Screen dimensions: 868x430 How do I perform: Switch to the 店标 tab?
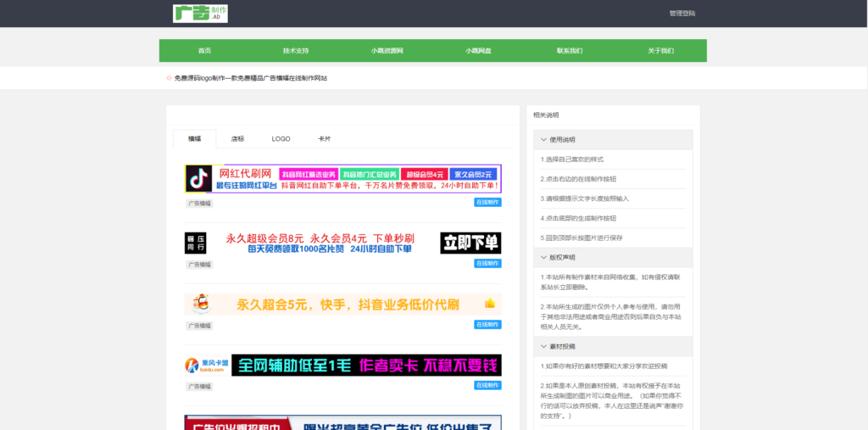237,139
